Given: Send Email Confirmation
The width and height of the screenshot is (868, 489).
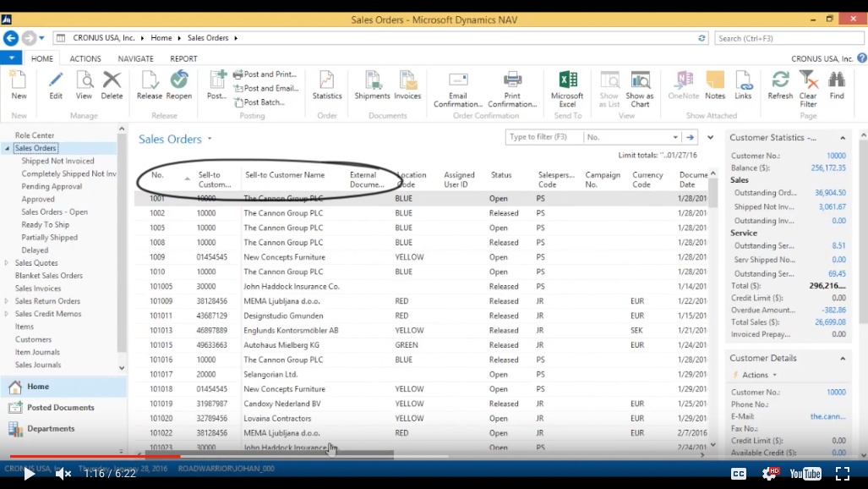Looking at the screenshot, I should (458, 90).
